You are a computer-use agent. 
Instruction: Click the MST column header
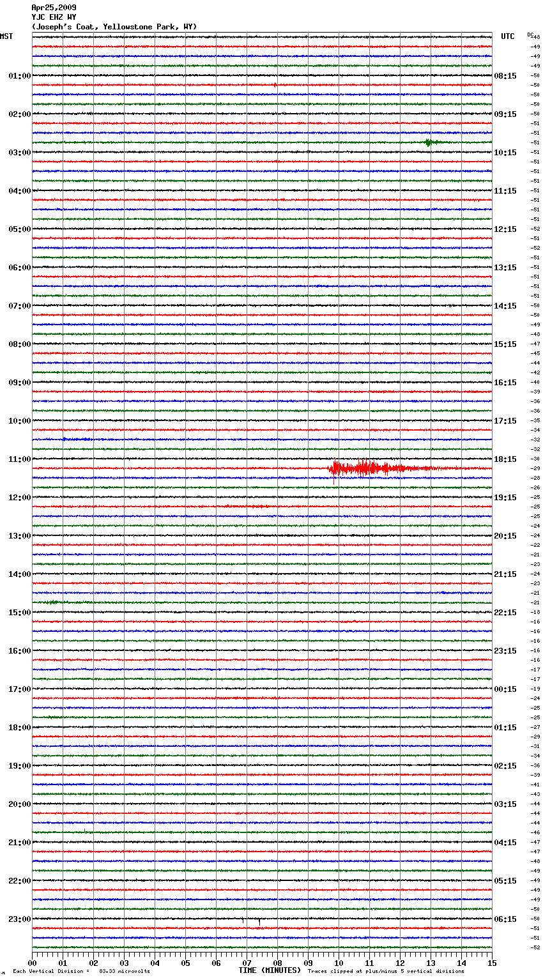(x=6, y=36)
